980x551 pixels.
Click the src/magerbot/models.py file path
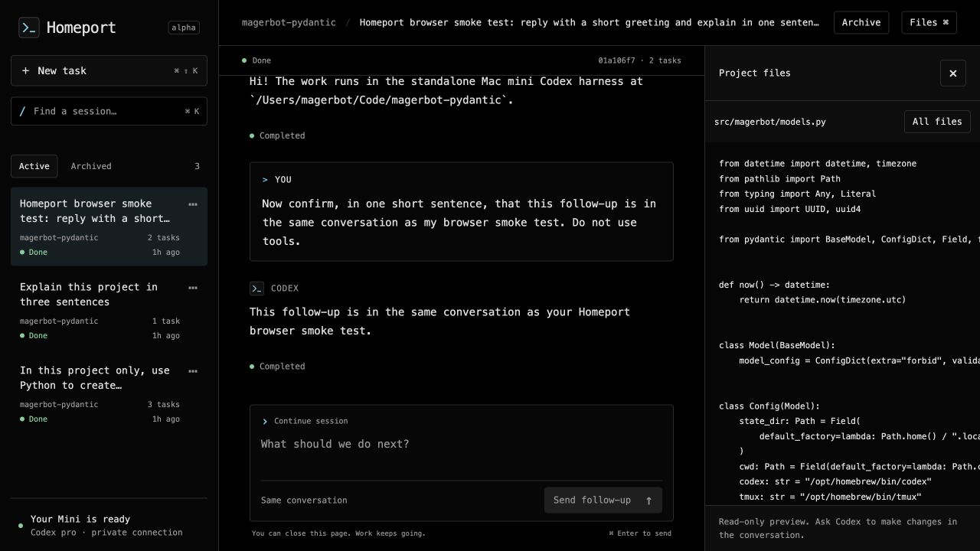coord(769,122)
